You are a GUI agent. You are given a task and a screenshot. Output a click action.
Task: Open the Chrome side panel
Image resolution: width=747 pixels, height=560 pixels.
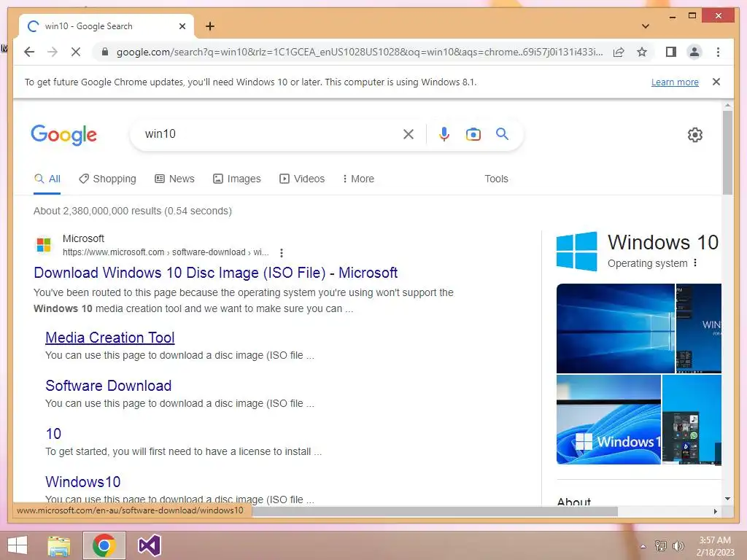tap(671, 52)
